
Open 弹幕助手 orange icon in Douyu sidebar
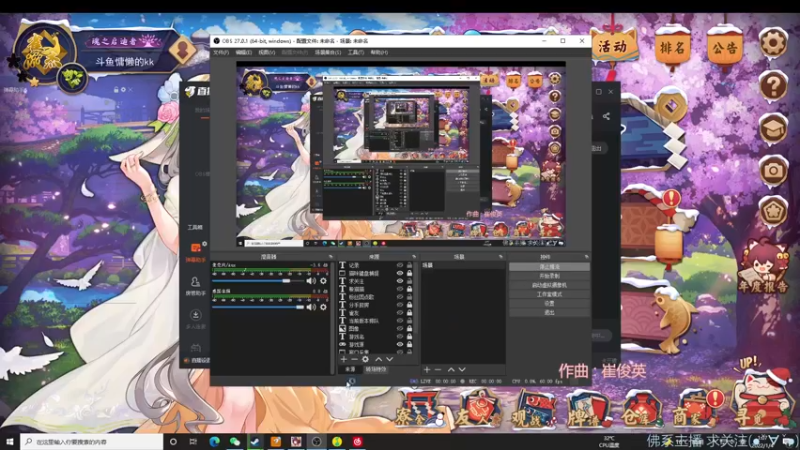[x=196, y=248]
